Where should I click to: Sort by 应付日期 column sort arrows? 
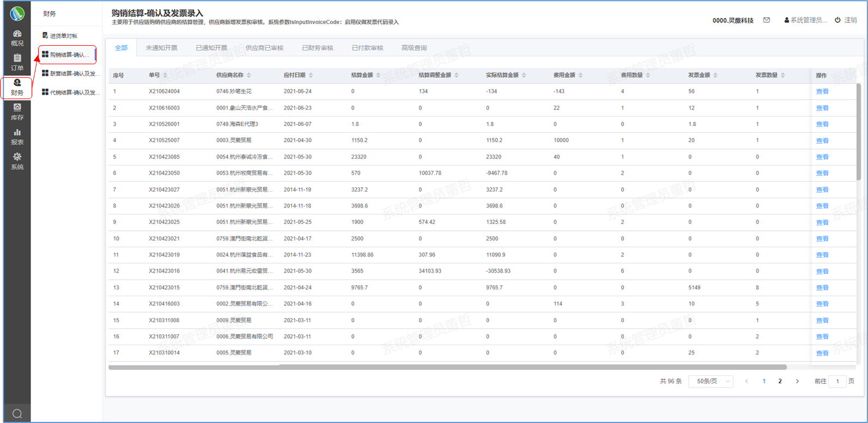(x=311, y=75)
